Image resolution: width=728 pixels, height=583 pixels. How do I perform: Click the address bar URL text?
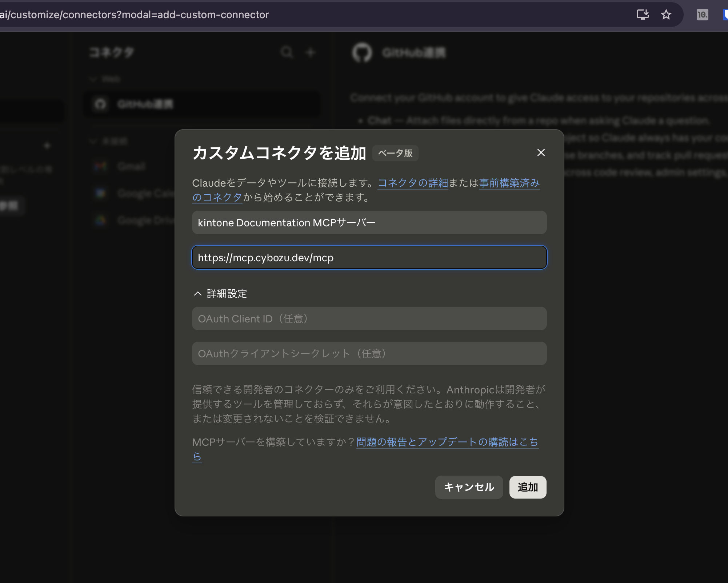coord(135,15)
